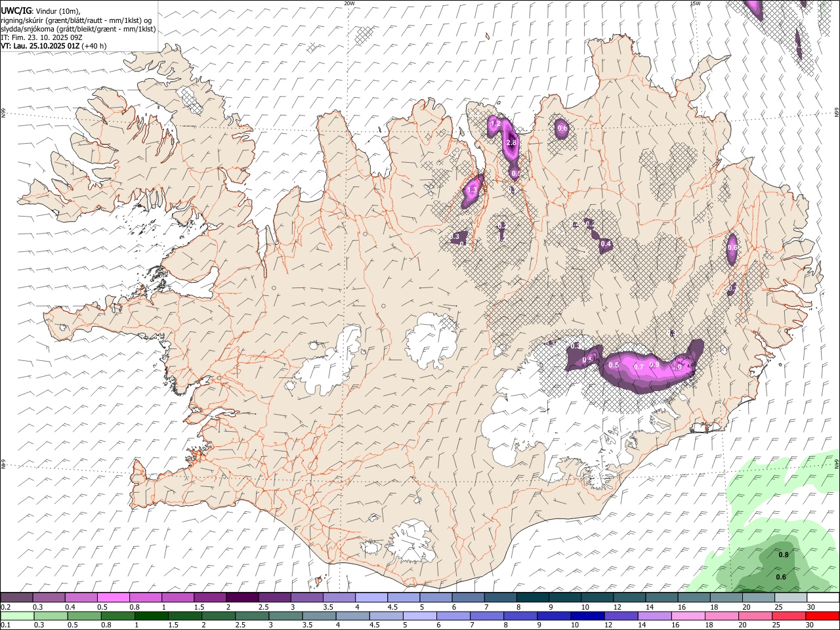Click the '0.8' value in the green rain area
The image size is (840, 630).
point(783,555)
